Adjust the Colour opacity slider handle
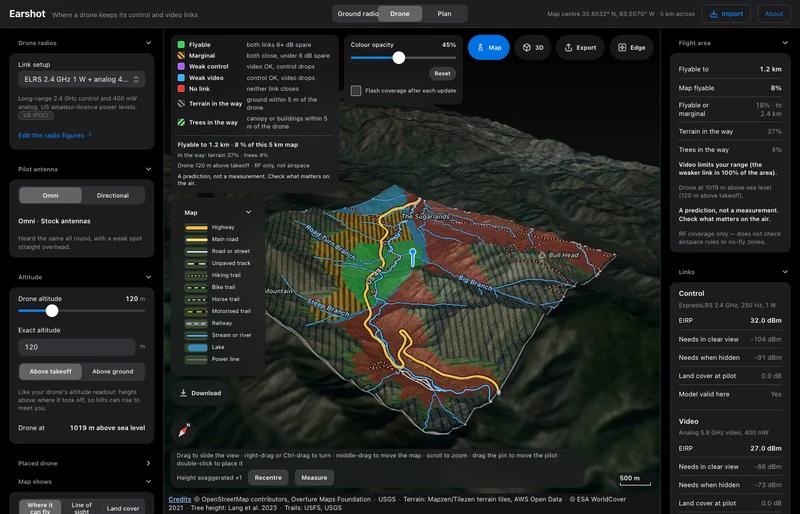 (399, 58)
